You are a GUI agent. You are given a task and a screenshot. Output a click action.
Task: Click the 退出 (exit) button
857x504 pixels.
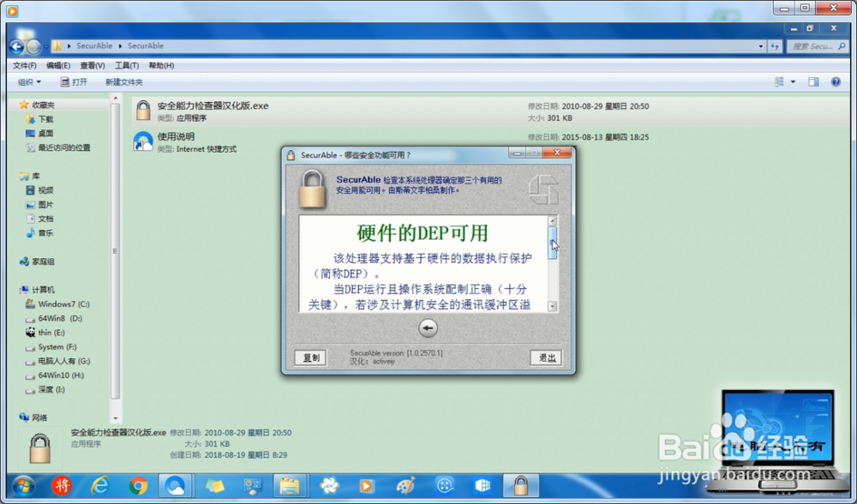click(546, 357)
